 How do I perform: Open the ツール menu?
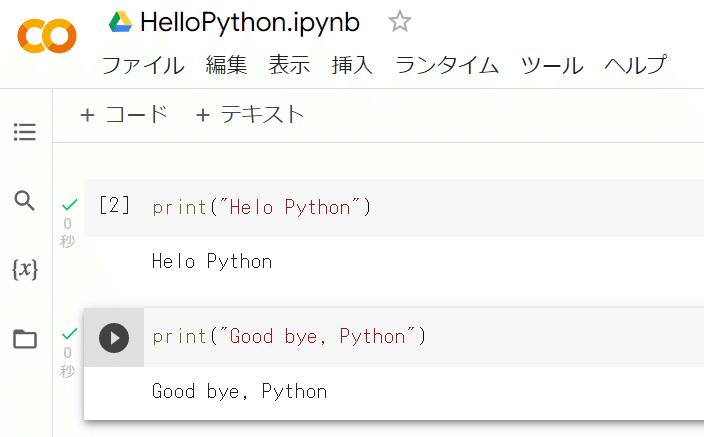551,66
